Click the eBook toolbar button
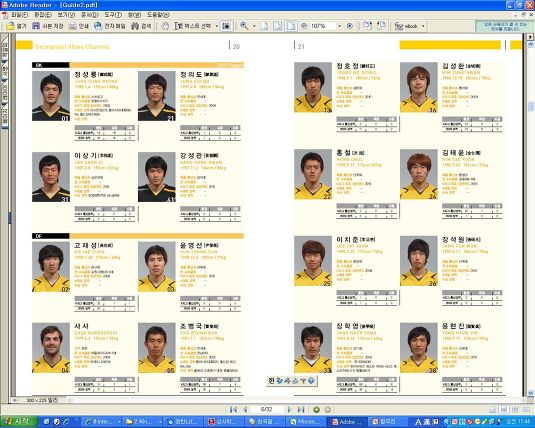Image resolution: width=535 pixels, height=428 pixels. [406, 26]
